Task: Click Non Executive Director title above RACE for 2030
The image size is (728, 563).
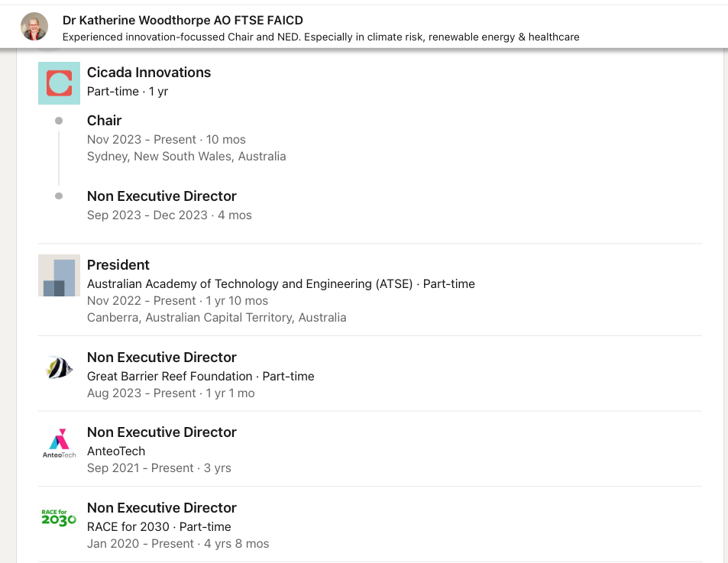Action: point(162,508)
